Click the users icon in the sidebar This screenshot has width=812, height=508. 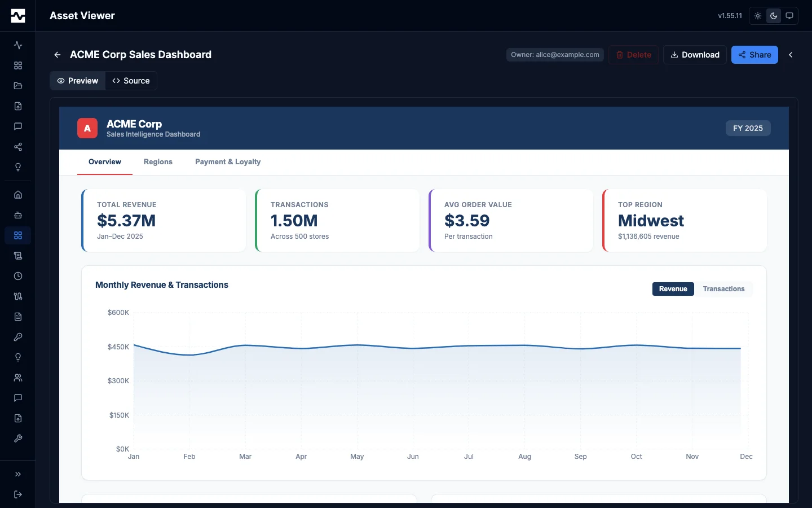click(x=17, y=378)
